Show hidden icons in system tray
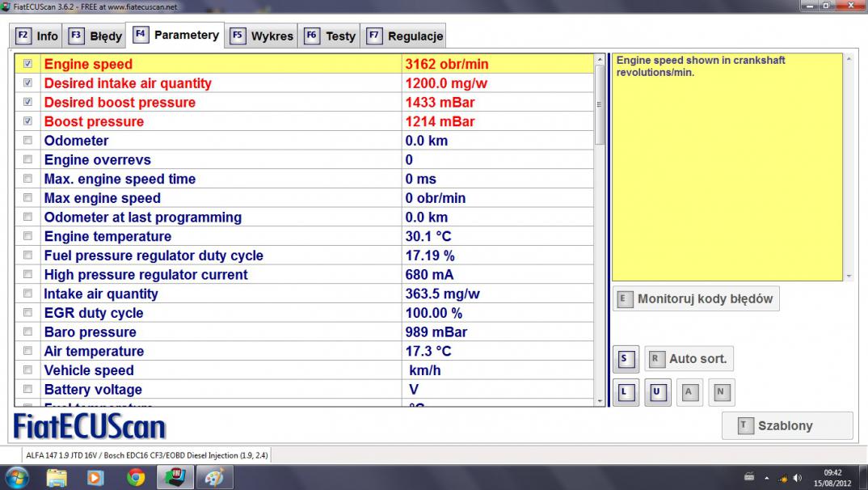The image size is (868, 490). (766, 478)
